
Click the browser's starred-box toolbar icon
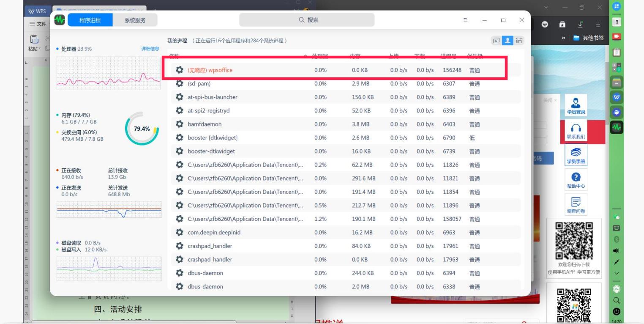tap(562, 25)
